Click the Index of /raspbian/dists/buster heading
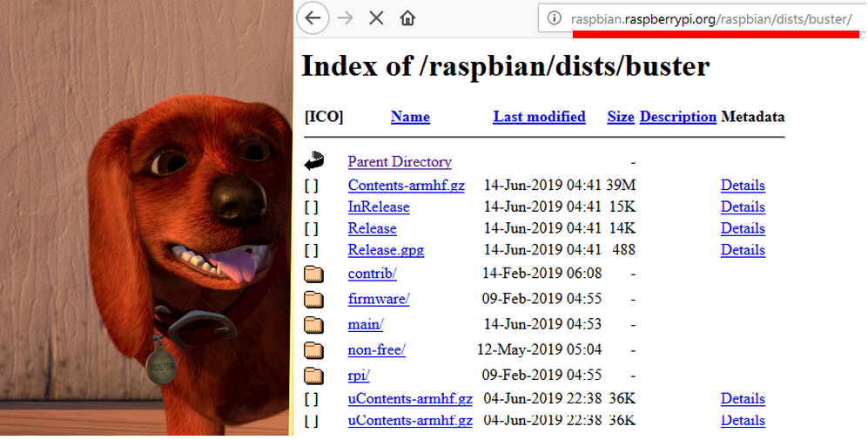 pos(506,66)
